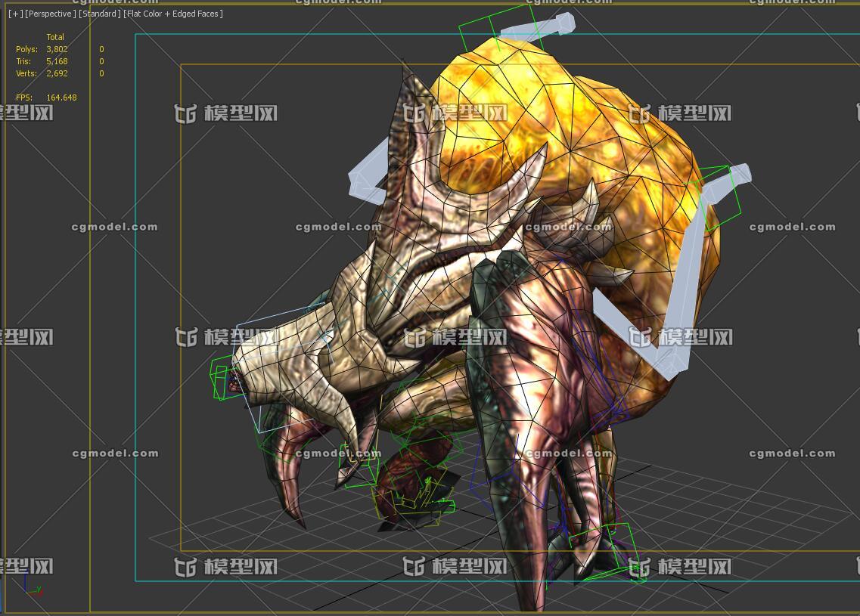860x616 pixels.
Task: Click the Verts count 2,692 statistic
Action: pyautogui.click(x=57, y=73)
